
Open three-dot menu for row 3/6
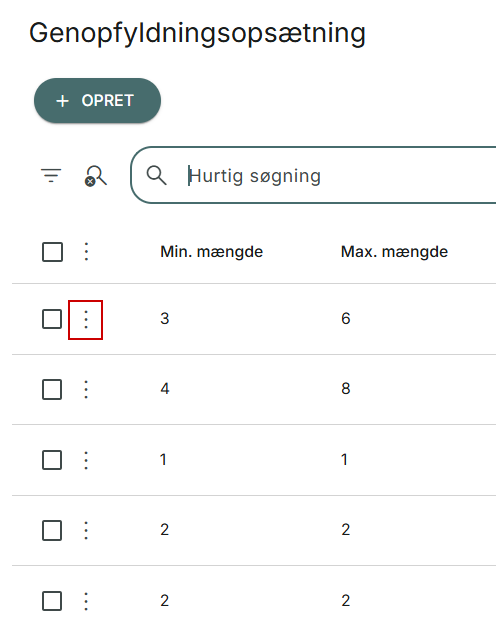(86, 320)
